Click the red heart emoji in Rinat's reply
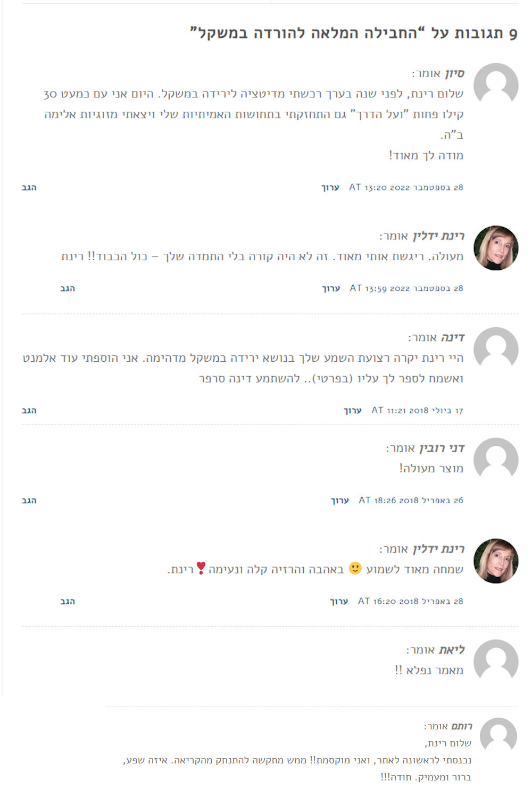Image resolution: width=532 pixels, height=798 pixels. click(201, 568)
